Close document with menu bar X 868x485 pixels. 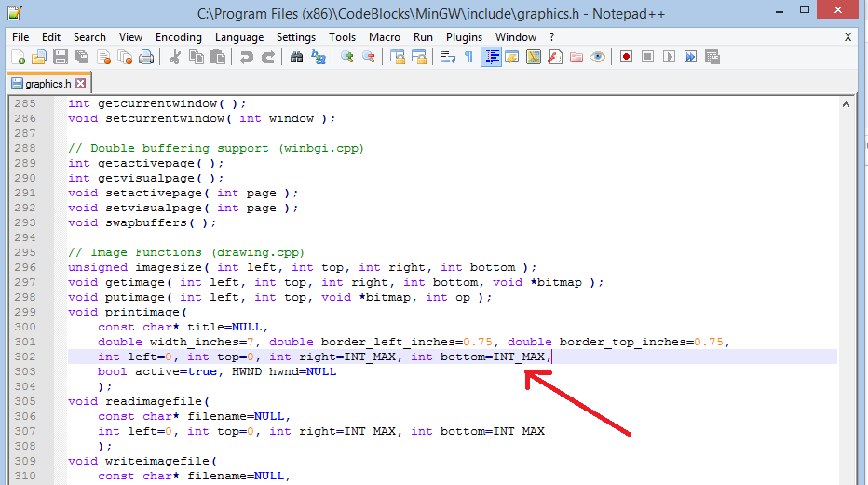tap(848, 37)
